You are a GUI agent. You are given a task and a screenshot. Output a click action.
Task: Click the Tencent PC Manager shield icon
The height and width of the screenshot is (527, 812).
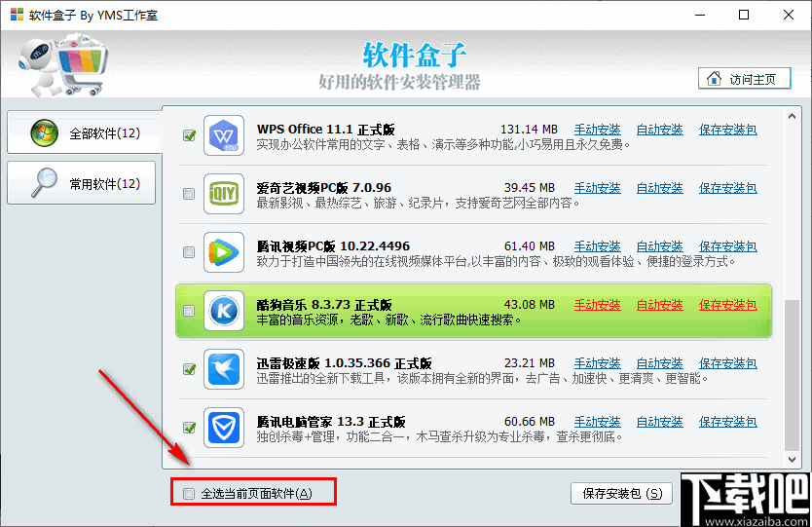pos(224,428)
